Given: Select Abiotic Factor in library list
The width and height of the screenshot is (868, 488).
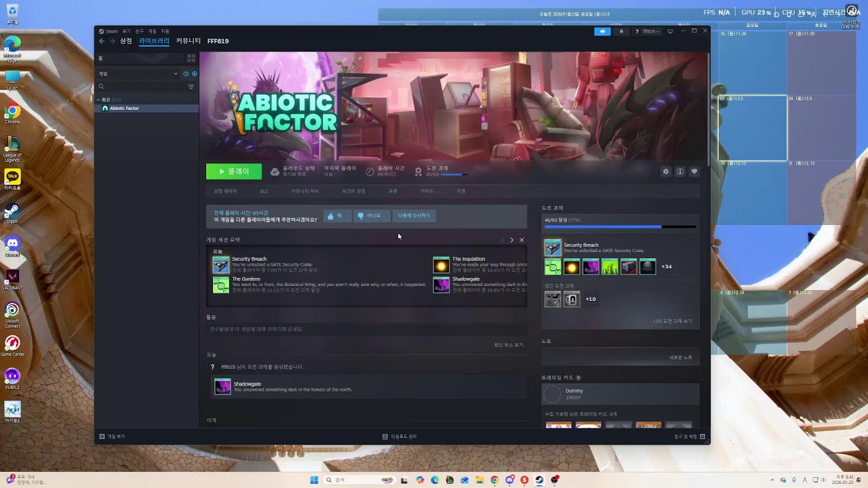Looking at the screenshot, I should 146,108.
